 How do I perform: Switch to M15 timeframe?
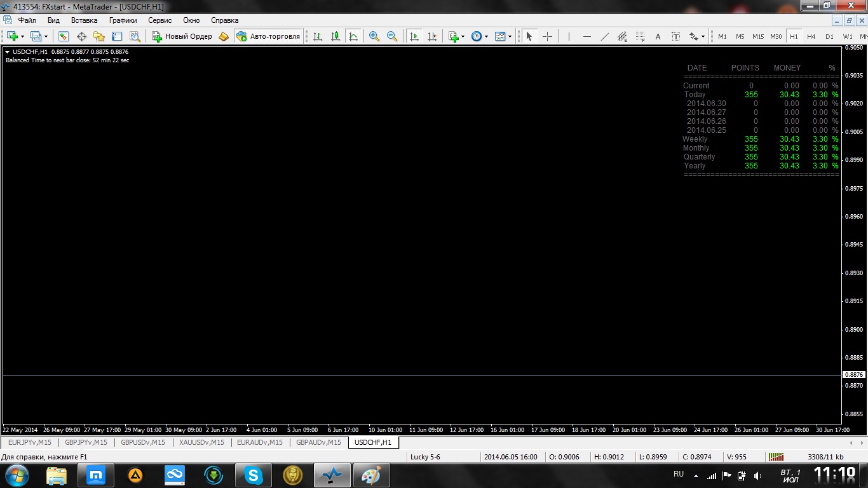coord(758,36)
